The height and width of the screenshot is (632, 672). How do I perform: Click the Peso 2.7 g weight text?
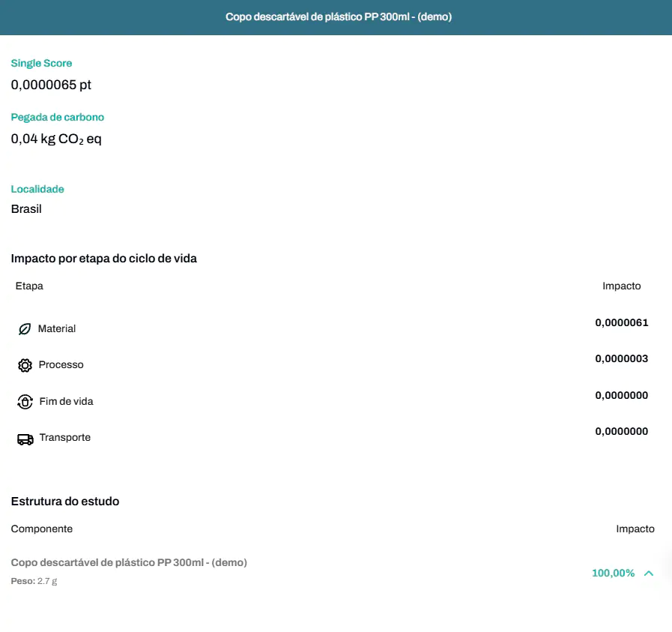[x=34, y=581]
